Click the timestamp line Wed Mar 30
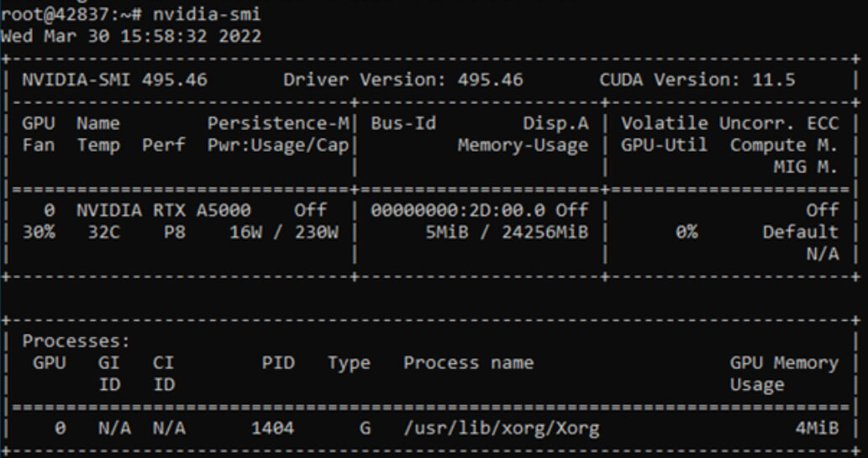Screen dimensions: 868x458 point(130,37)
